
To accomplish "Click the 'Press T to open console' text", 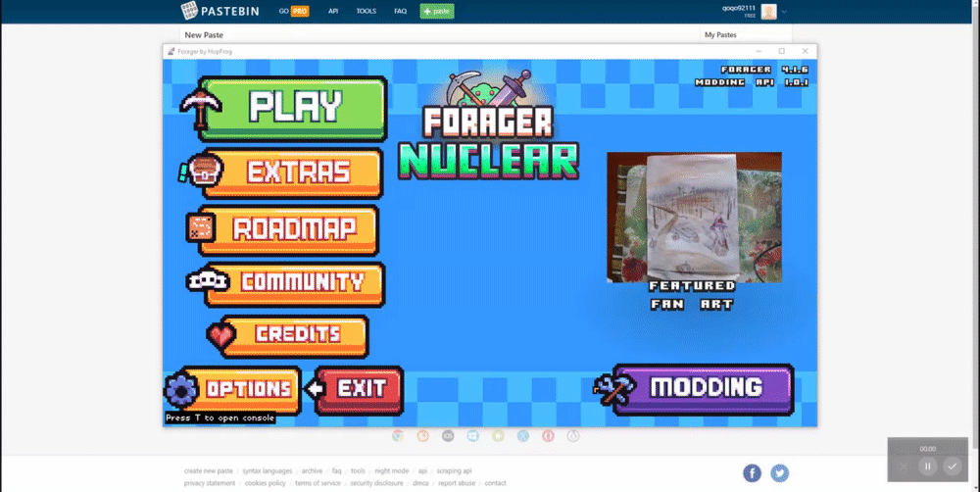I will 220,418.
